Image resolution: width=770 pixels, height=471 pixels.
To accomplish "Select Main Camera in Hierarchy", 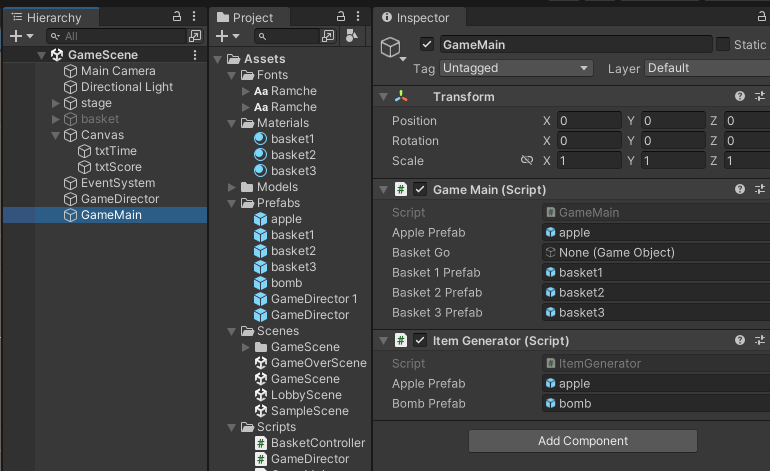I will (x=118, y=71).
